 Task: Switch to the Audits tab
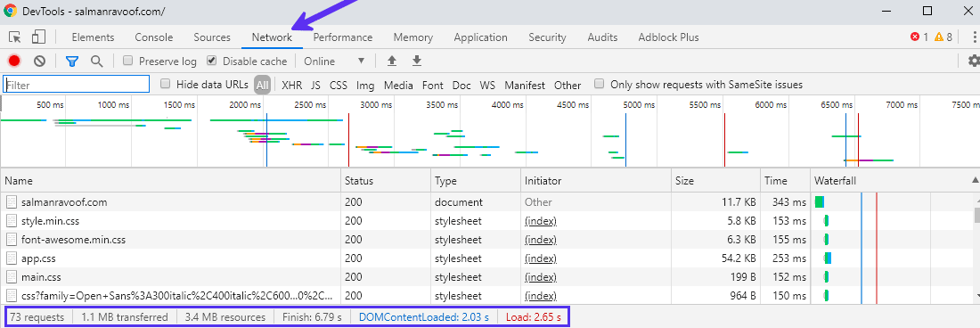[x=602, y=37]
